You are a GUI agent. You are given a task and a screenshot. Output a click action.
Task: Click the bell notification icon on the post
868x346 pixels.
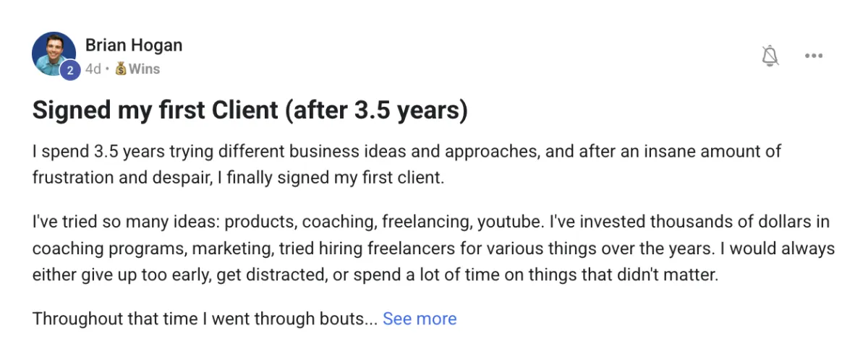click(770, 56)
